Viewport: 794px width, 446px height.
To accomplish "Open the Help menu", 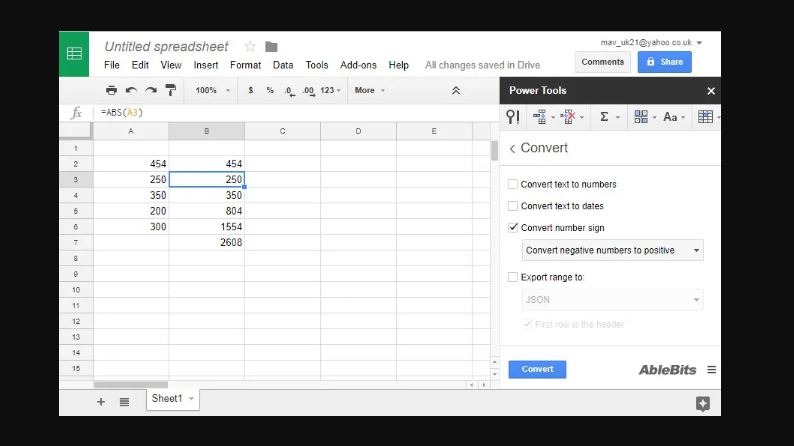I will coord(399,65).
